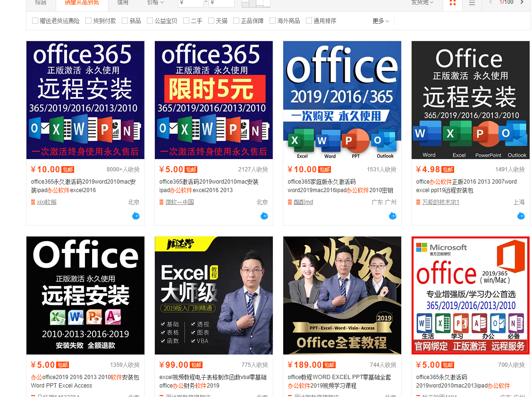Open the Microsoft office 官网绑定 product image
The image size is (532, 397).
pyautogui.click(x=471, y=296)
